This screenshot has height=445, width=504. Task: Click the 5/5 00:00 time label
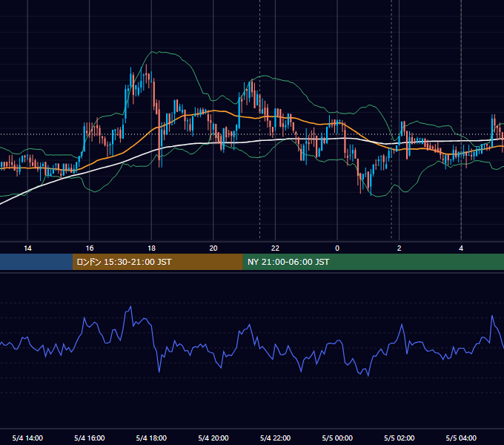tap(337, 438)
